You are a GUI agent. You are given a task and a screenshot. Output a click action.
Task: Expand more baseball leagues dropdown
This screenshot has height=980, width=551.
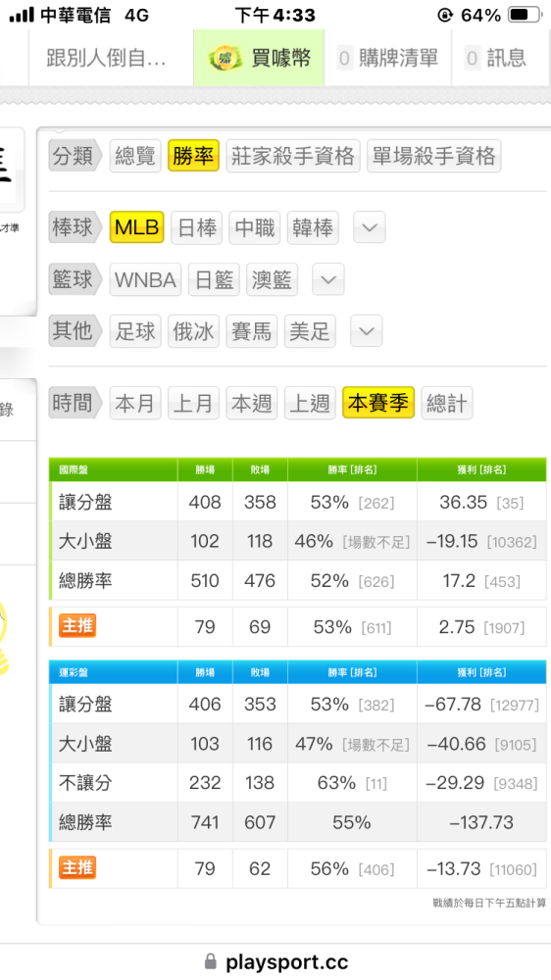pos(369,227)
